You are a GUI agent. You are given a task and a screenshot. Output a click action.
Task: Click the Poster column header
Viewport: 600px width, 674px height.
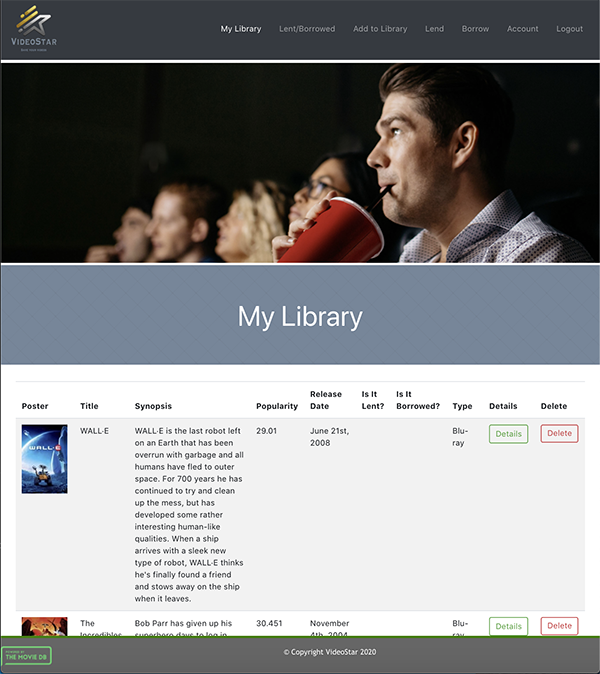35,406
